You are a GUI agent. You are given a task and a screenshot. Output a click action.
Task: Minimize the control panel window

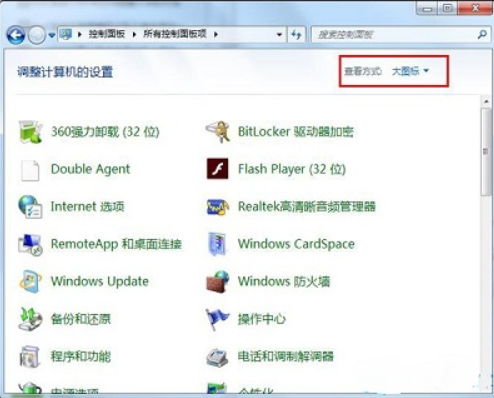(427, 9)
